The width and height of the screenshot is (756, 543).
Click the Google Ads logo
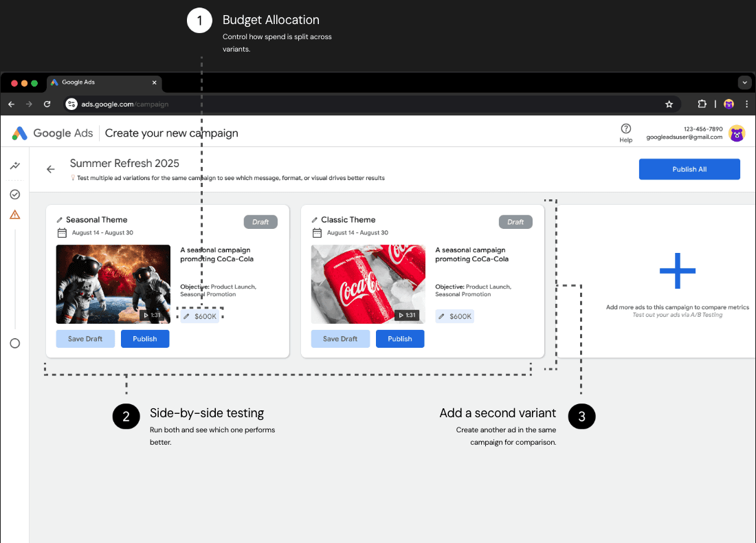click(x=52, y=133)
